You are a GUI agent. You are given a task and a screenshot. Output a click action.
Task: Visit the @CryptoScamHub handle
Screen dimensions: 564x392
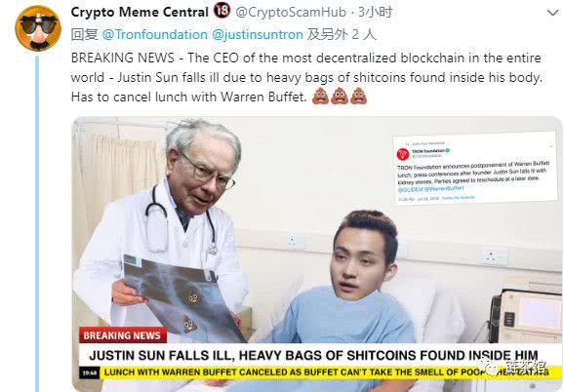pos(291,13)
